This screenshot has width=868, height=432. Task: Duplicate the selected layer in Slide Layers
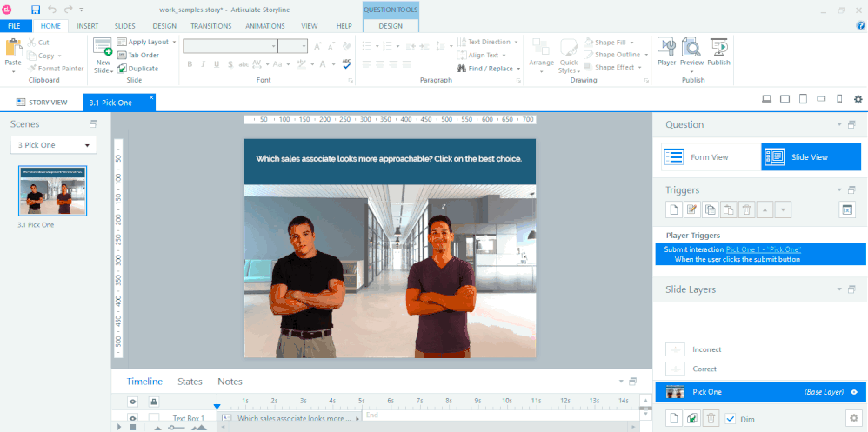(x=692, y=418)
